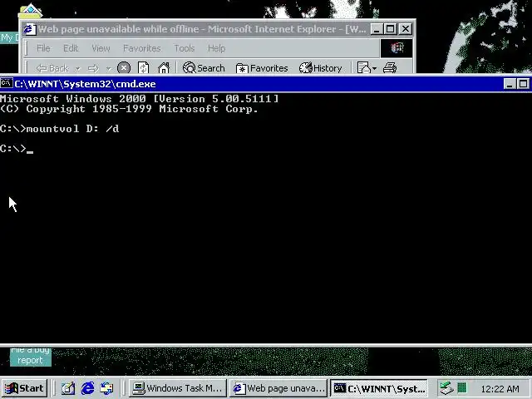The height and width of the screenshot is (399, 532).
Task: Expand the Mail button dropdown arrow
Action: (374, 68)
